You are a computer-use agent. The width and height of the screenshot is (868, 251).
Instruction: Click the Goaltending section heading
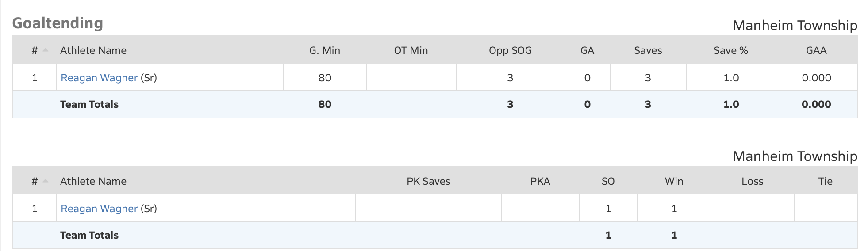58,23
